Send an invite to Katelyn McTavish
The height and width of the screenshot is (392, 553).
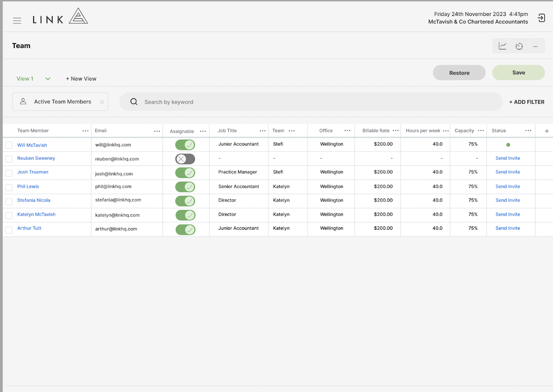coord(507,214)
